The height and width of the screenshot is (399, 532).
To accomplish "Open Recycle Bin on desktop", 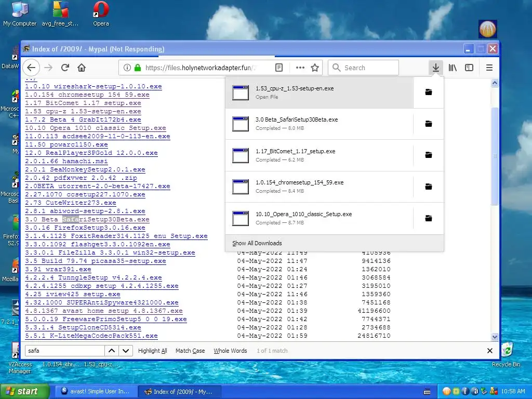I will [506, 354].
